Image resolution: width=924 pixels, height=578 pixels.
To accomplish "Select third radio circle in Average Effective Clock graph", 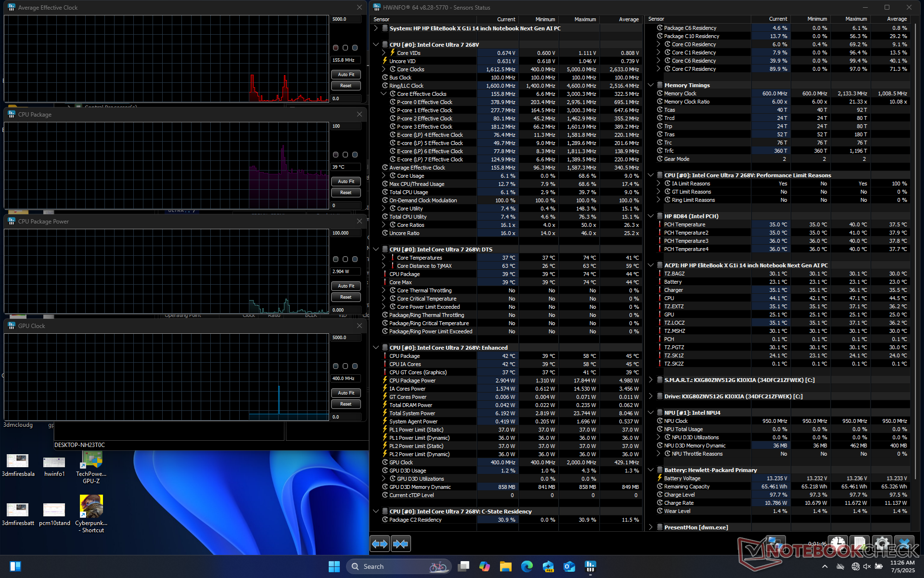I will [x=355, y=48].
